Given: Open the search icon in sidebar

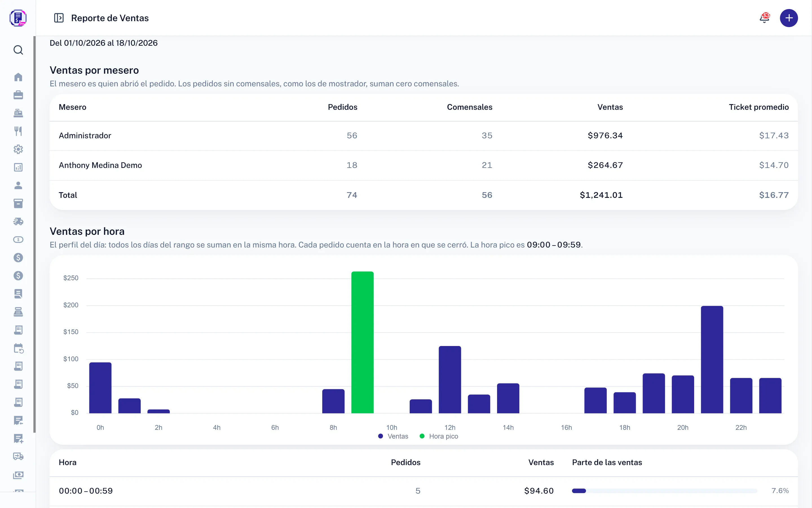Looking at the screenshot, I should 18,50.
